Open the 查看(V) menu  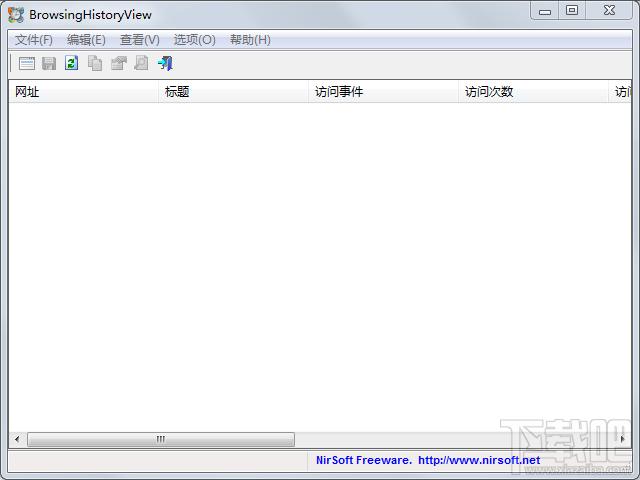pos(140,40)
